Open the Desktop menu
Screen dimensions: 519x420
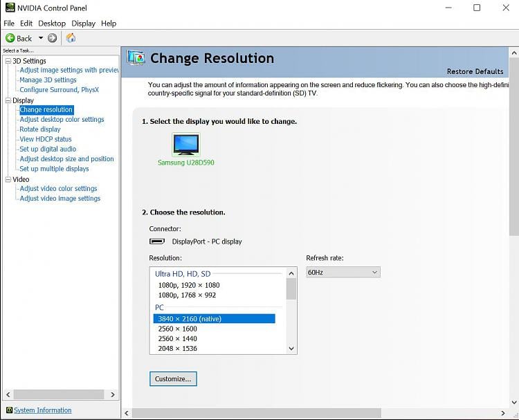(52, 24)
